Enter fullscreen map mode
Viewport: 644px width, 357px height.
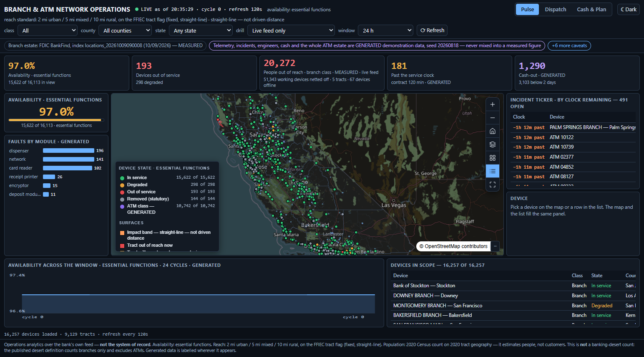click(493, 185)
